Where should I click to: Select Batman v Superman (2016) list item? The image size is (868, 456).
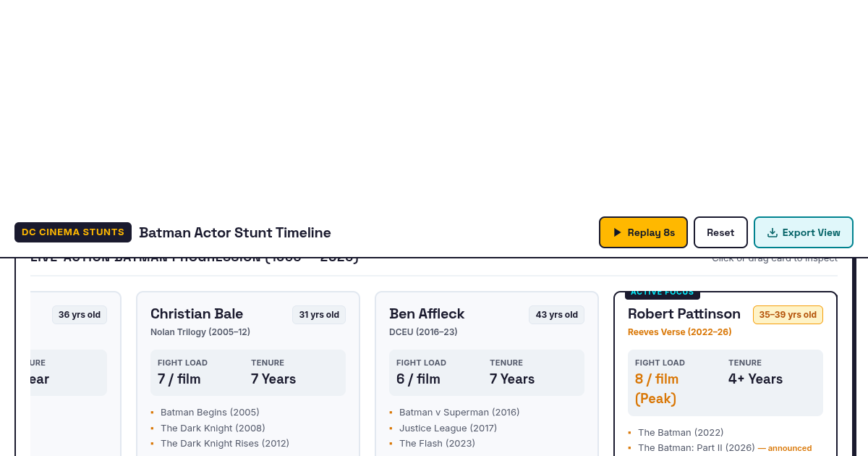[x=459, y=413]
